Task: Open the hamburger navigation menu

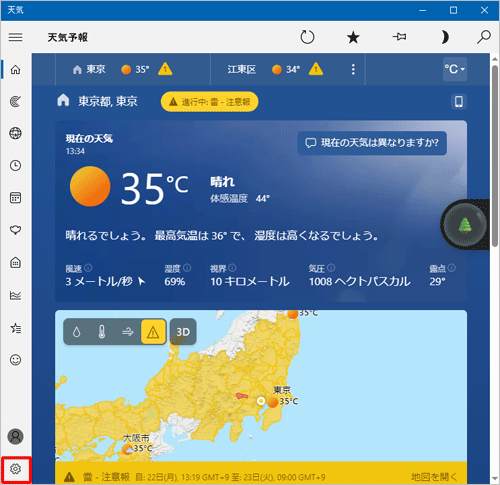Action: point(16,37)
